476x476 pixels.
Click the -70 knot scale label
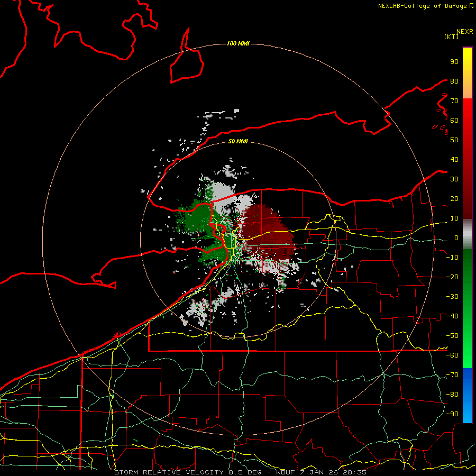[452, 375]
